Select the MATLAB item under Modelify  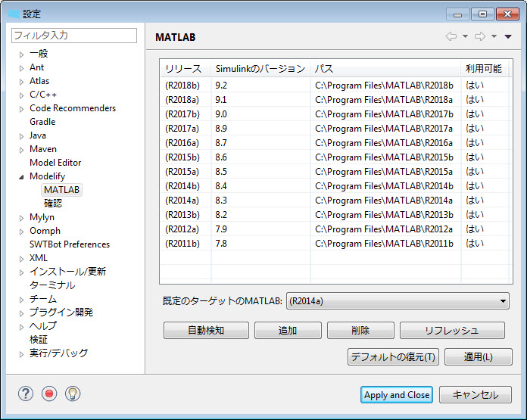61,190
